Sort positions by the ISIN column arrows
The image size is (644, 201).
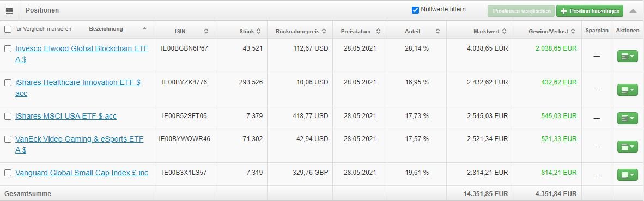click(206, 31)
